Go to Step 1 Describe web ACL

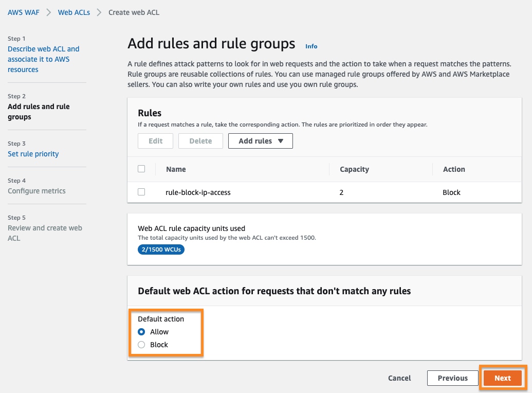click(43, 59)
